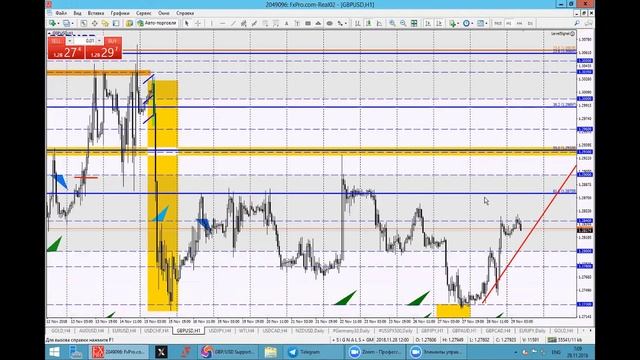Click the New Chart toolbar icon
Image resolution: width=640 pixels, height=360 pixels.
click(52, 23)
